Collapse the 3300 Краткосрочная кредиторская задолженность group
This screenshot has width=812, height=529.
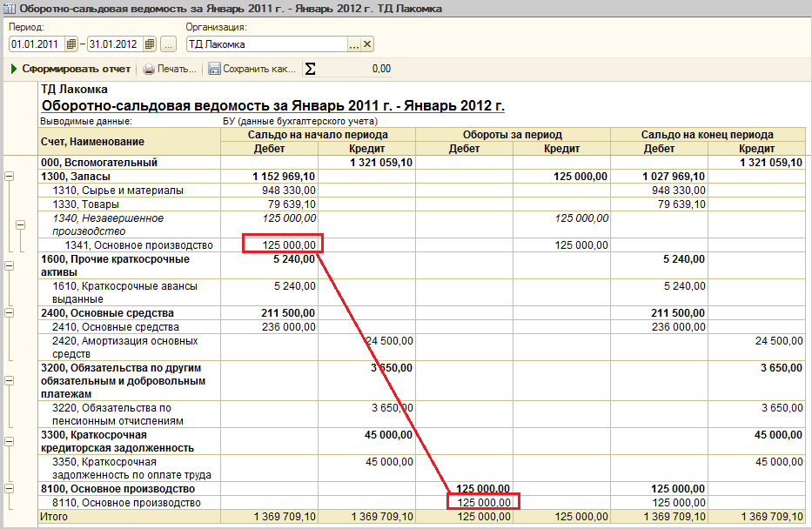[x=10, y=441]
